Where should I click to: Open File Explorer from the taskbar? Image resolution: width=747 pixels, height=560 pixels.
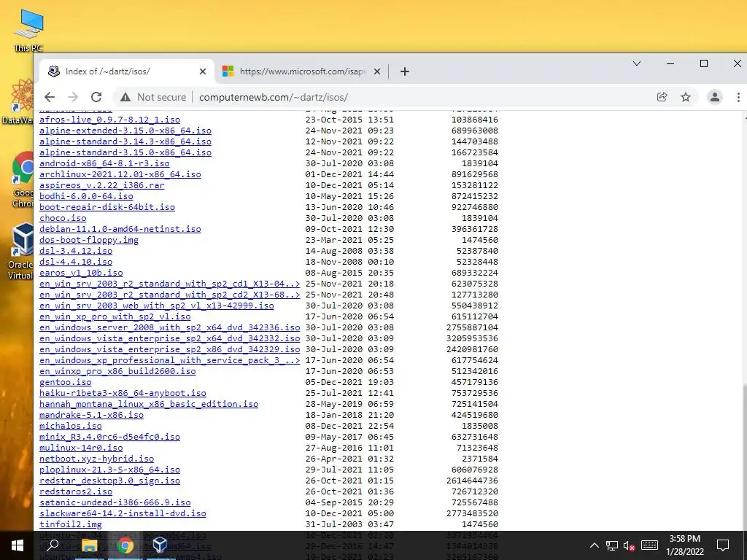point(89,545)
